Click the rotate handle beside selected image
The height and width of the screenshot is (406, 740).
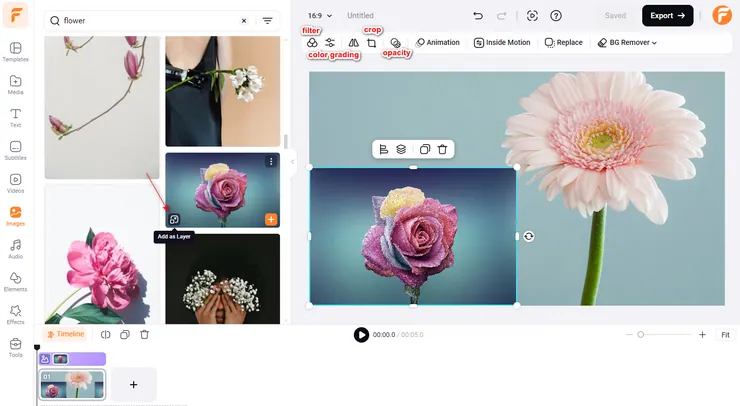pyautogui.click(x=529, y=236)
